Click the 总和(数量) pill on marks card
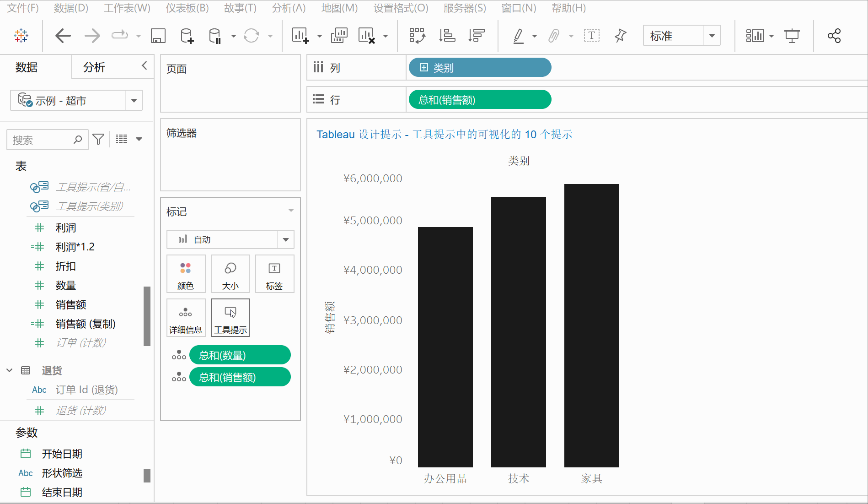 click(240, 355)
